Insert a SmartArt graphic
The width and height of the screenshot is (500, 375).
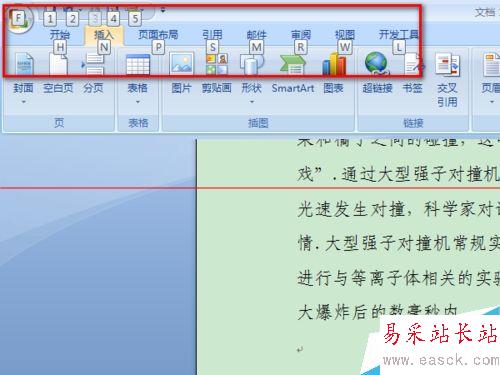point(293,73)
